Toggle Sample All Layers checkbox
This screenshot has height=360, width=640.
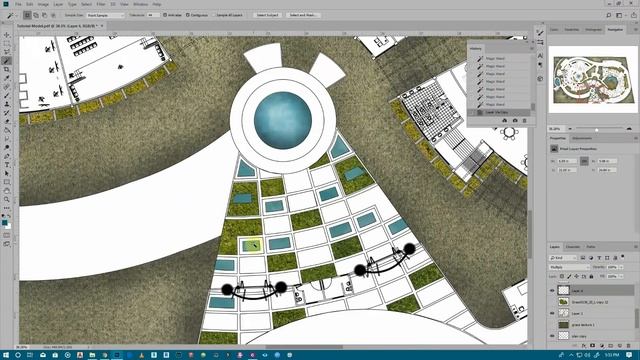click(x=213, y=15)
